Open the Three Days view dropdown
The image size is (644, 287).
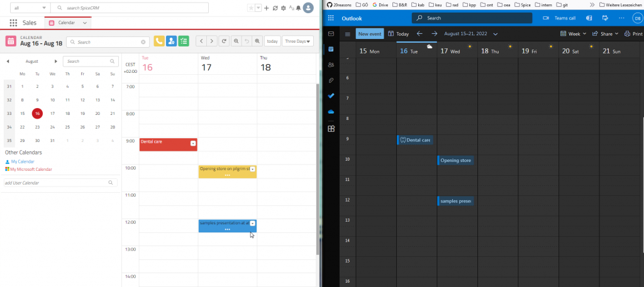click(x=297, y=41)
